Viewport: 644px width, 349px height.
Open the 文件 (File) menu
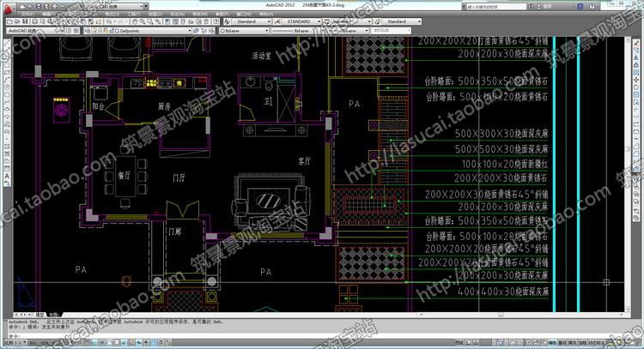pos(27,14)
